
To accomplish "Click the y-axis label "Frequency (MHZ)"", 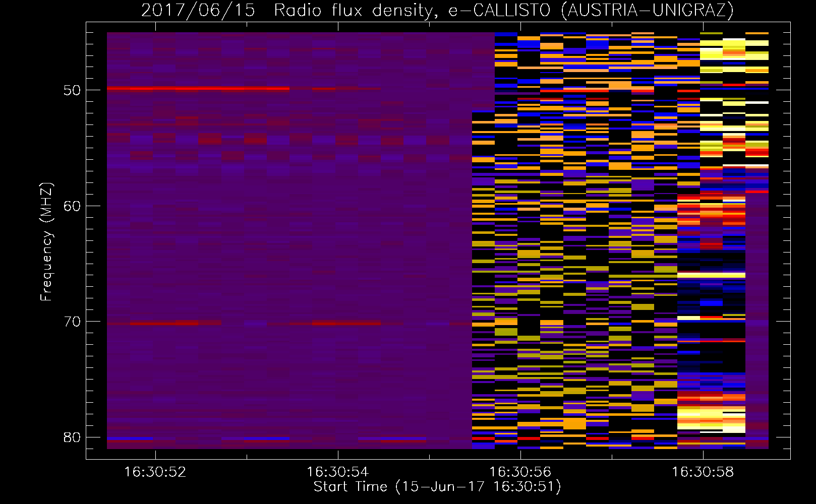I will point(46,242).
